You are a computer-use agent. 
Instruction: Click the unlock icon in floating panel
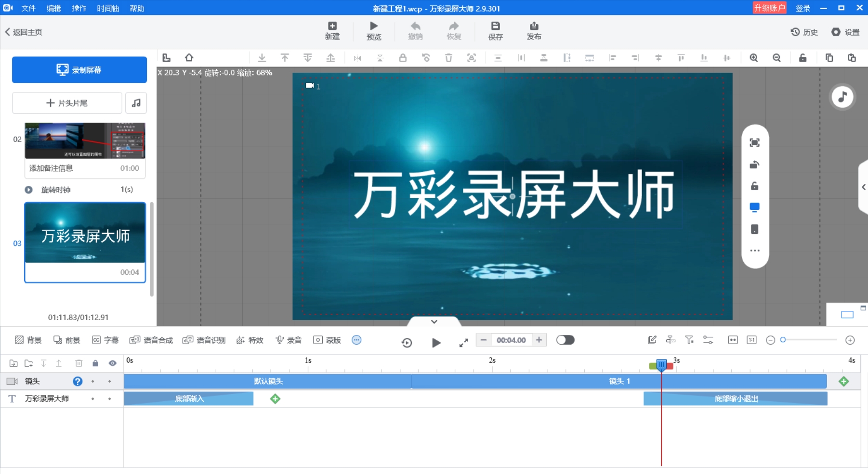(755, 186)
